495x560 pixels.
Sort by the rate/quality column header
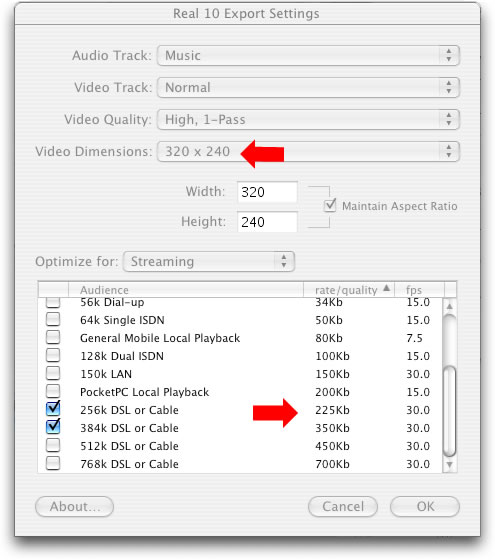pyautogui.click(x=349, y=290)
